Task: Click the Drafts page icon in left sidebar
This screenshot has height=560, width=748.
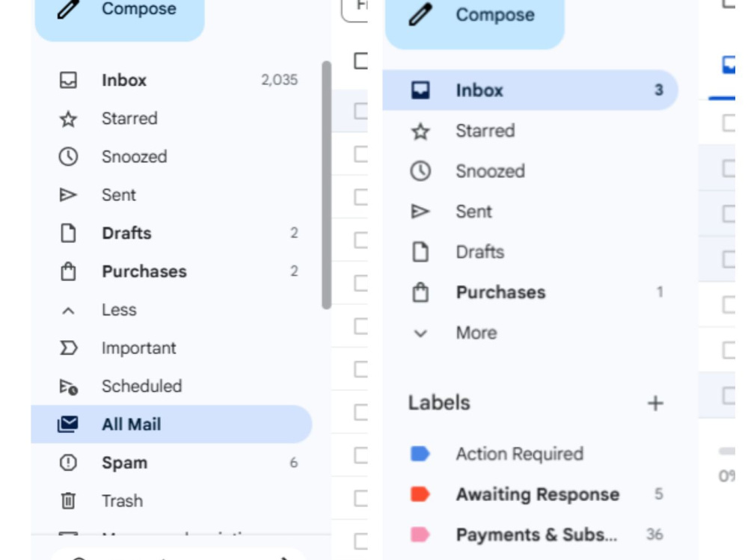Action: (68, 233)
